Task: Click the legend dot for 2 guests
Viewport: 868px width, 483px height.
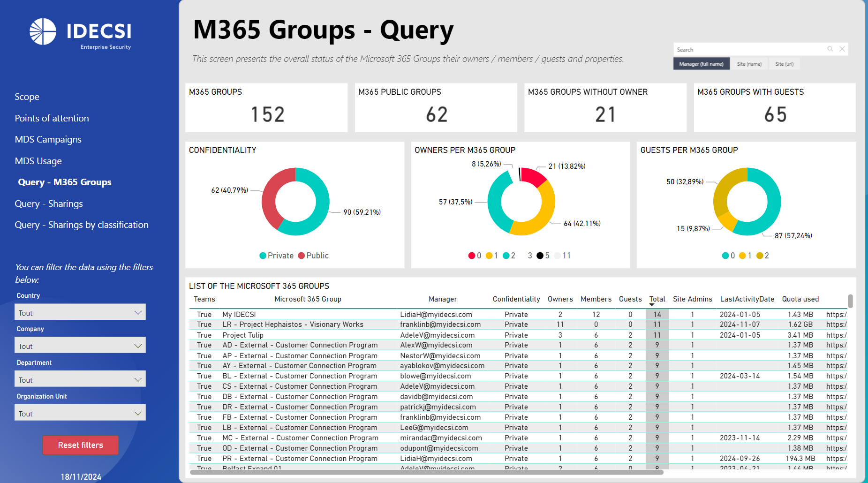Action: (760, 256)
